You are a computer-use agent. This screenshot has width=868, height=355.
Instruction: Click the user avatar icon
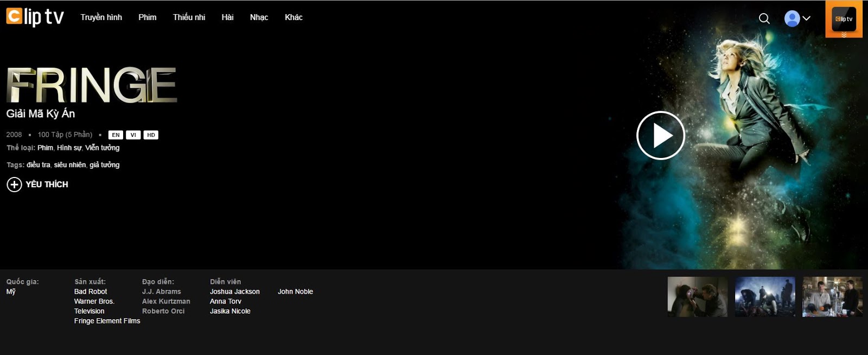tap(792, 18)
